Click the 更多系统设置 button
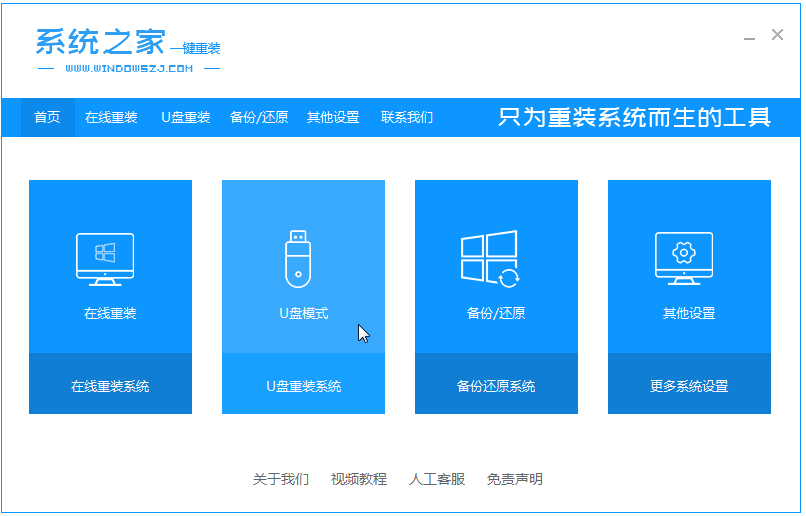Viewport: 806px width, 516px height. 689,384
